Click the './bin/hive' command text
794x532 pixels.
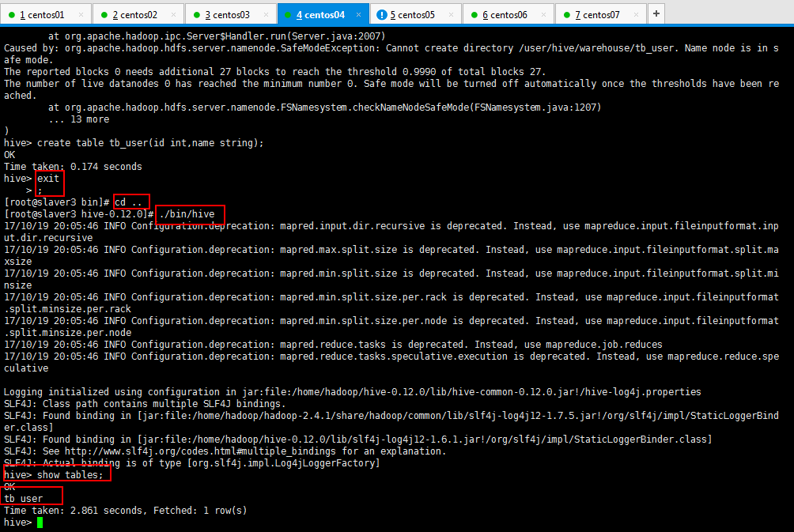(x=187, y=214)
